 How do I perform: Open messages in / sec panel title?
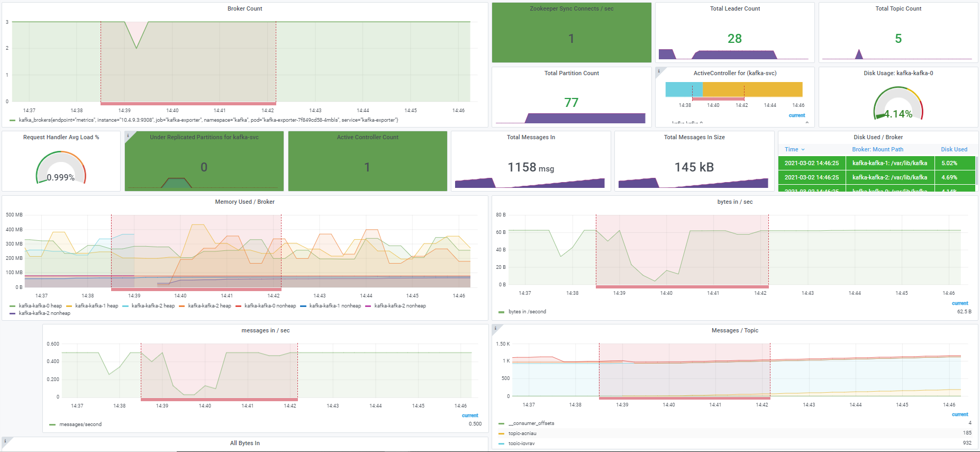pyautogui.click(x=266, y=330)
